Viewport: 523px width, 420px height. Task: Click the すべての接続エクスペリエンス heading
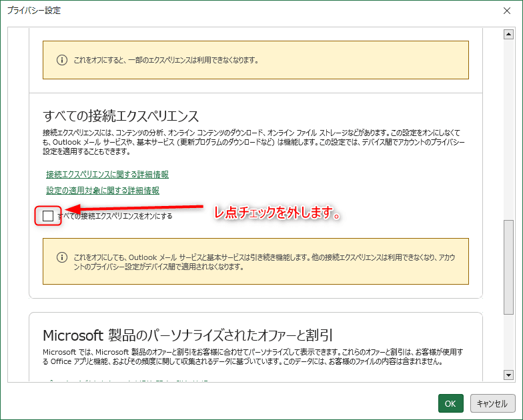[x=121, y=116]
